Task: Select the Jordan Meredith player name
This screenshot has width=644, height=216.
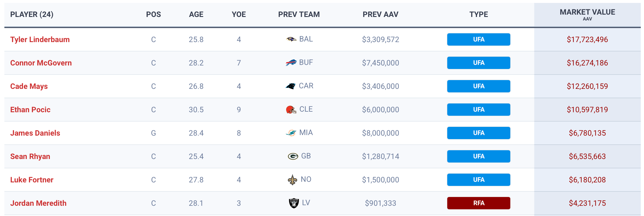Action: coord(38,203)
